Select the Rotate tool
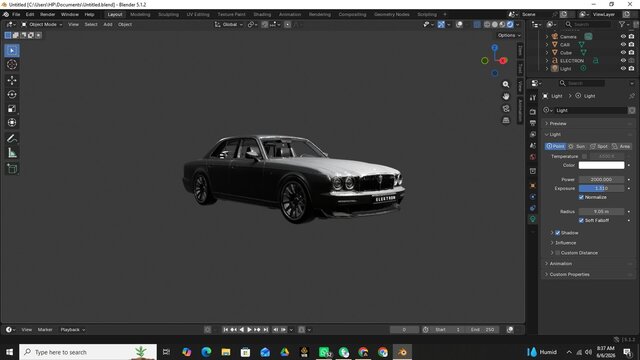 pyautogui.click(x=12, y=94)
